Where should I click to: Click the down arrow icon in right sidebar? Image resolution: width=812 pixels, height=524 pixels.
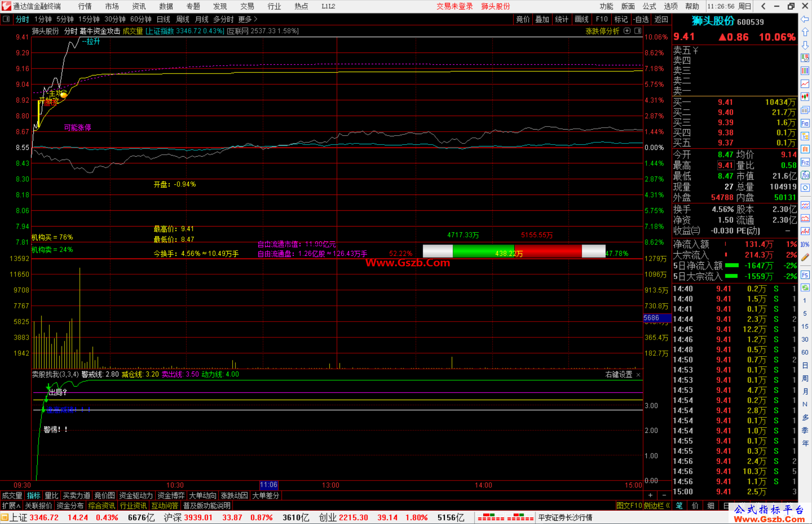pyautogui.click(x=805, y=45)
